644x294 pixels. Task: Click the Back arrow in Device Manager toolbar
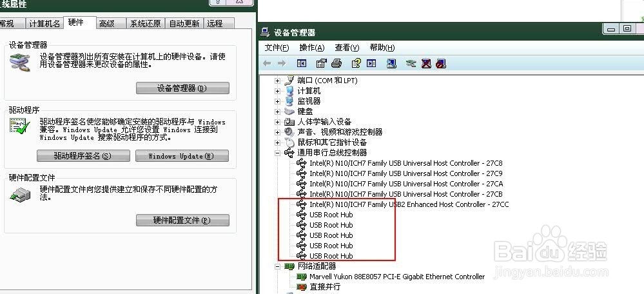pyautogui.click(x=267, y=63)
